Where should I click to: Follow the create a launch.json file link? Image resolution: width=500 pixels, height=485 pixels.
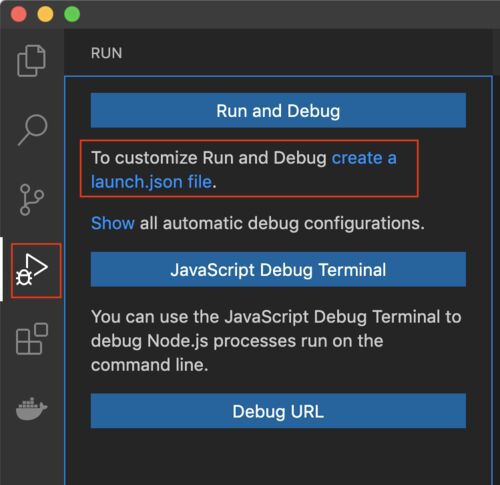pos(243,170)
